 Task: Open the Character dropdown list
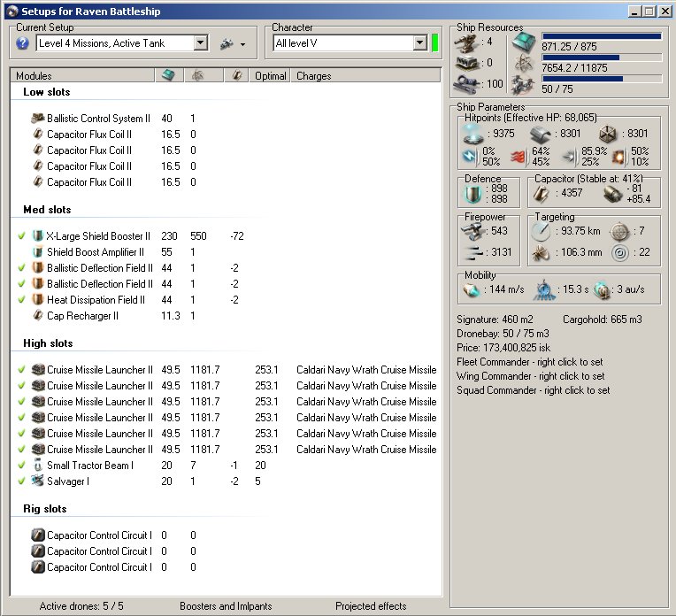tap(420, 42)
